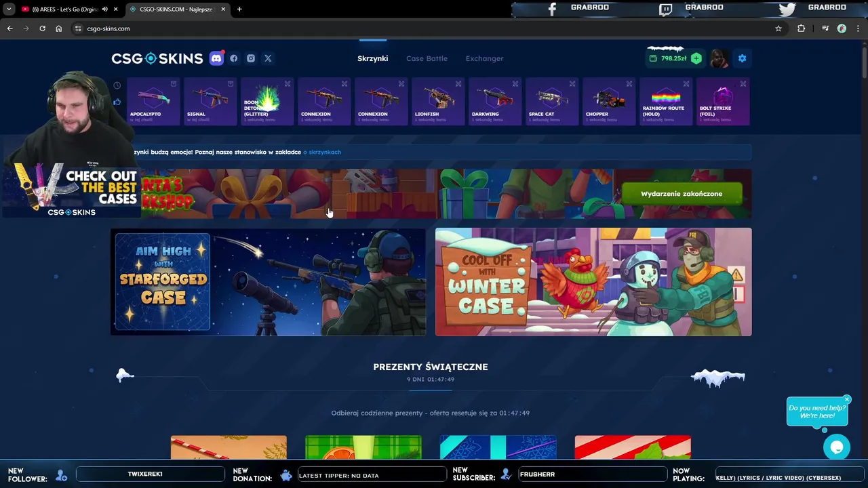
Task: Open the Chopper drop card
Action: click(609, 102)
